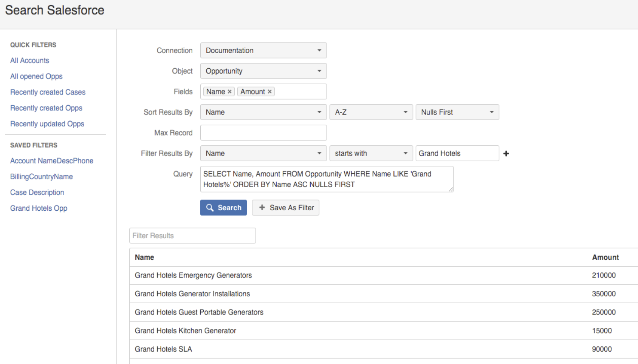Click the amount value 15000
The image size is (638, 364).
point(602,331)
